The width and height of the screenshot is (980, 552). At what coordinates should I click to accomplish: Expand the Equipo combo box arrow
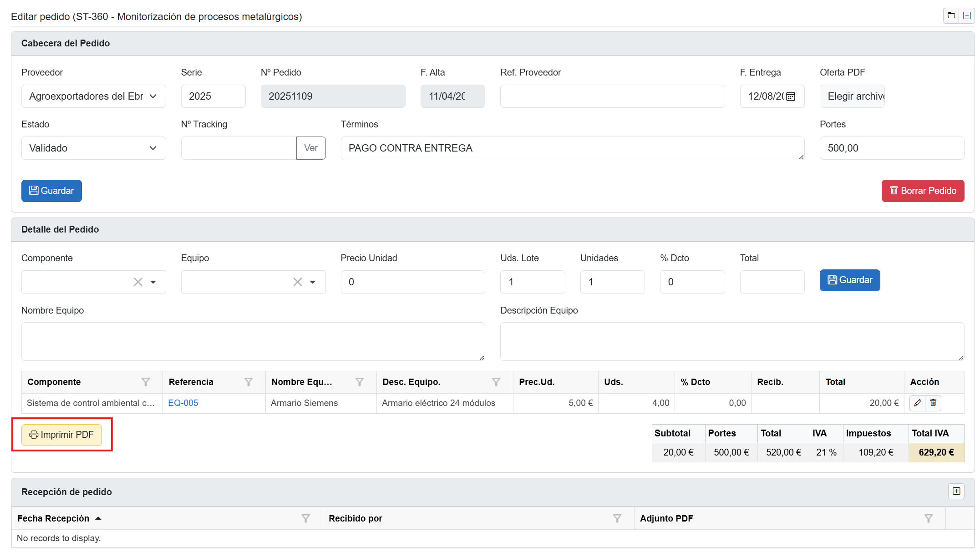pyautogui.click(x=313, y=282)
